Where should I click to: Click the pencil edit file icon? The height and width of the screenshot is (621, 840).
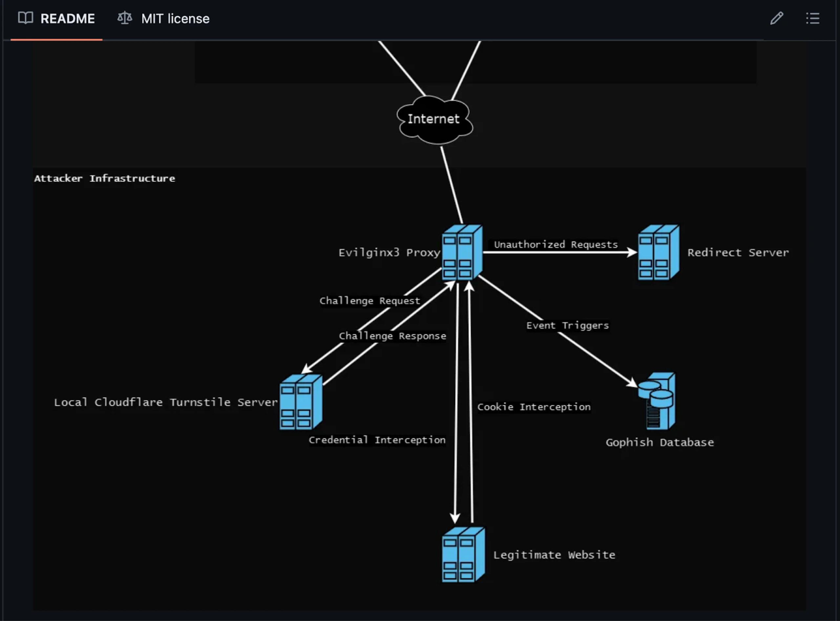click(776, 18)
